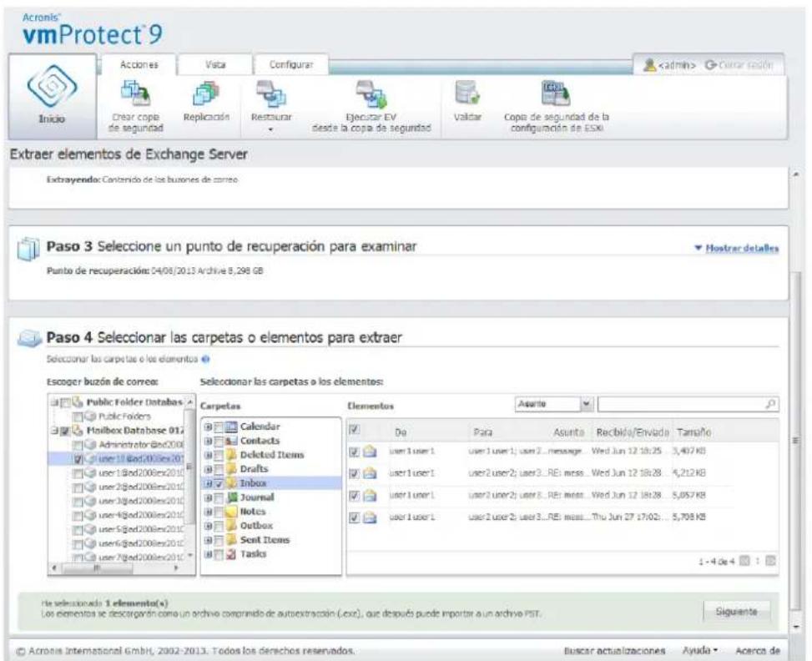Collapse the Public Folder Database tree node
The height and width of the screenshot is (661, 812).
(54, 402)
